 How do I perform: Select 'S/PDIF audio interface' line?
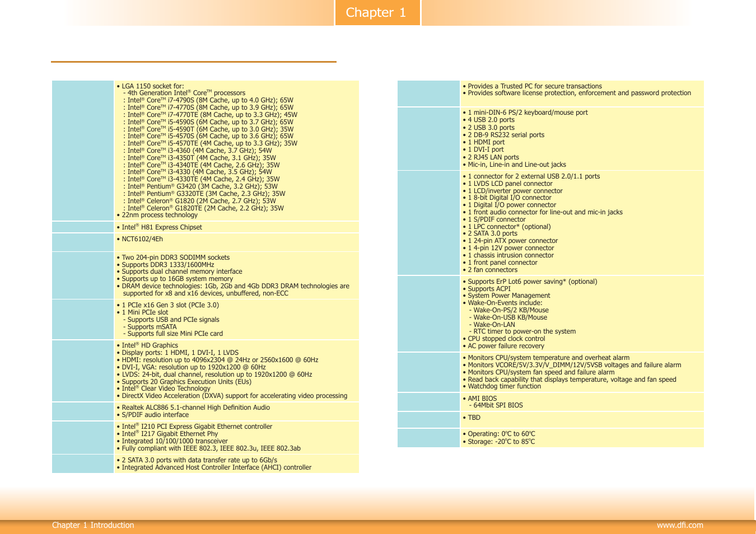point(152,415)
